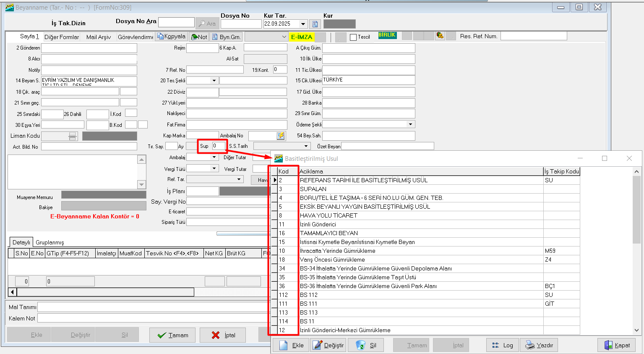
Task: Click the Değiştir pencil button in popup
Action: click(328, 345)
